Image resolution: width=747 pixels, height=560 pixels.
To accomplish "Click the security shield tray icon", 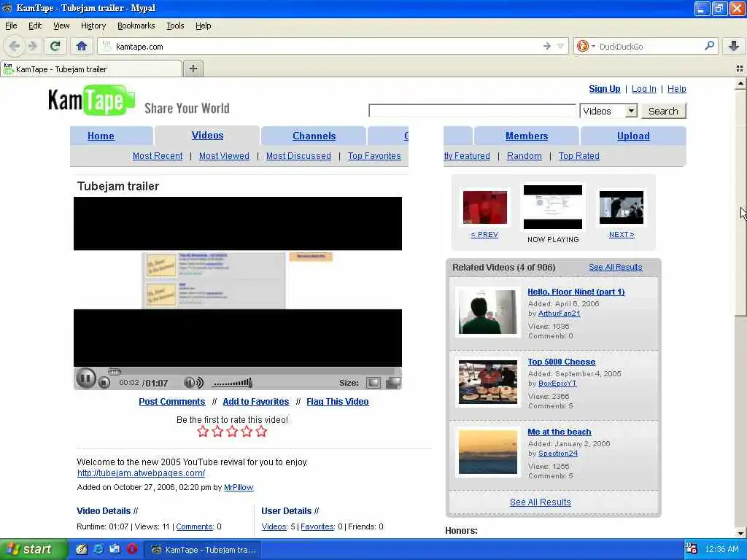I will coord(692,549).
